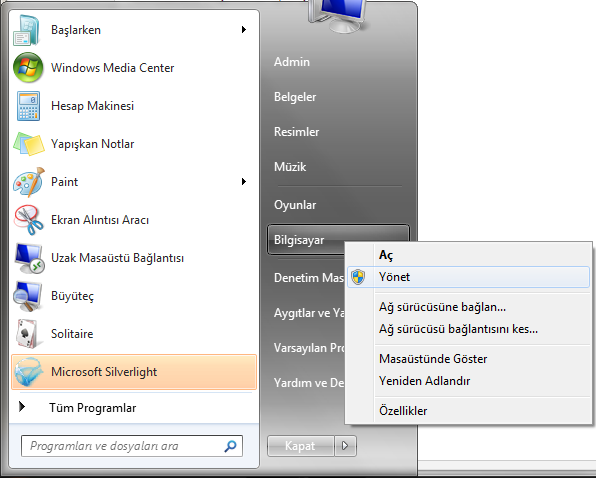Choose Yönet from the context menu
This screenshot has height=478, width=596.
click(x=468, y=277)
